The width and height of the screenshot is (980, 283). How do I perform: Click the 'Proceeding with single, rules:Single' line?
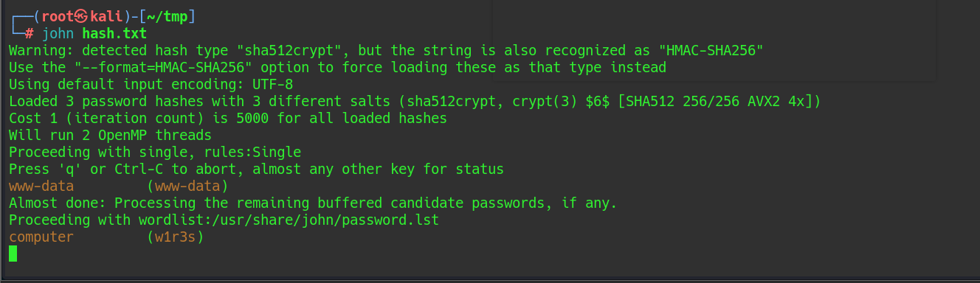pyautogui.click(x=155, y=153)
